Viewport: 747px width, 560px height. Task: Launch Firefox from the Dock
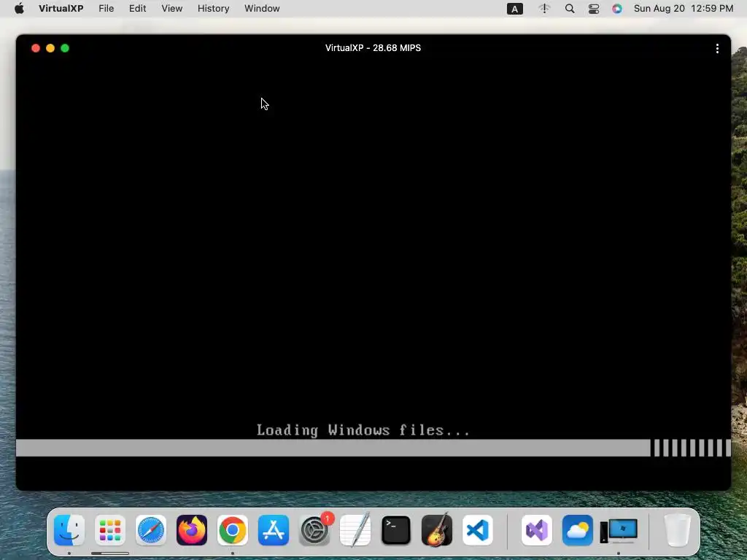pos(192,530)
